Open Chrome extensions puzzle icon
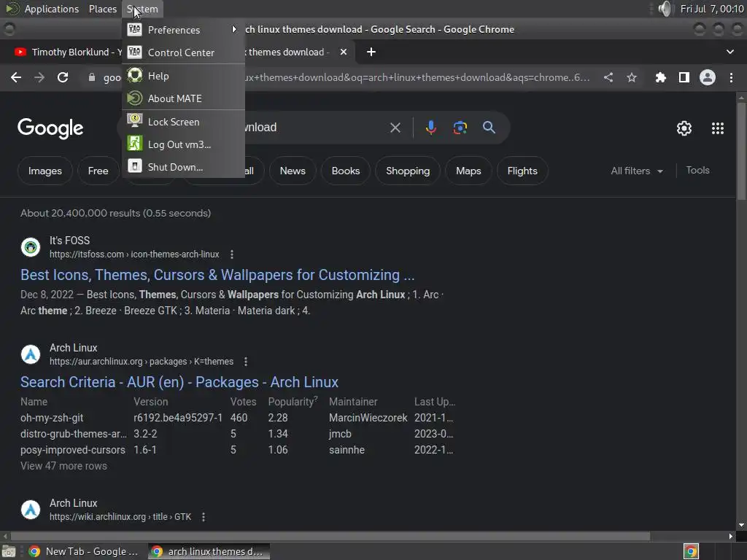Screen dimensions: 747x560 660,77
